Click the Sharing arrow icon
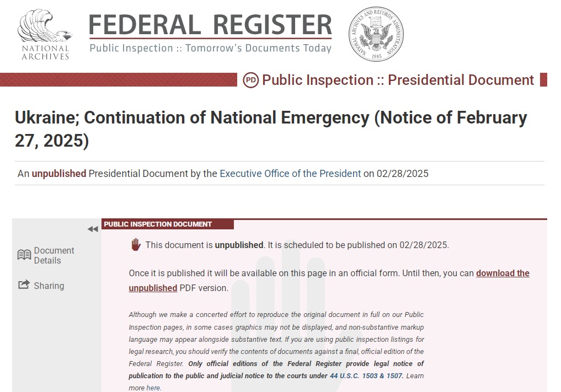 (24, 285)
